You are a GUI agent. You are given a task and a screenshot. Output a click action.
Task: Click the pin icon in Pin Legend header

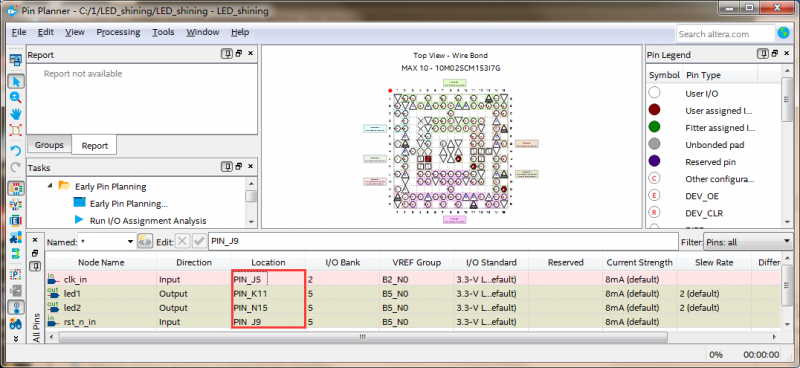click(762, 54)
